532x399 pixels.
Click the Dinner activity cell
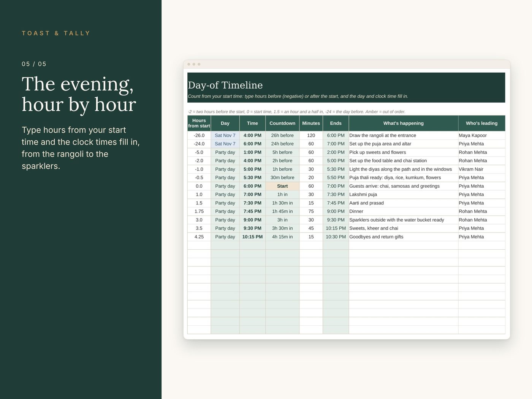404,211
